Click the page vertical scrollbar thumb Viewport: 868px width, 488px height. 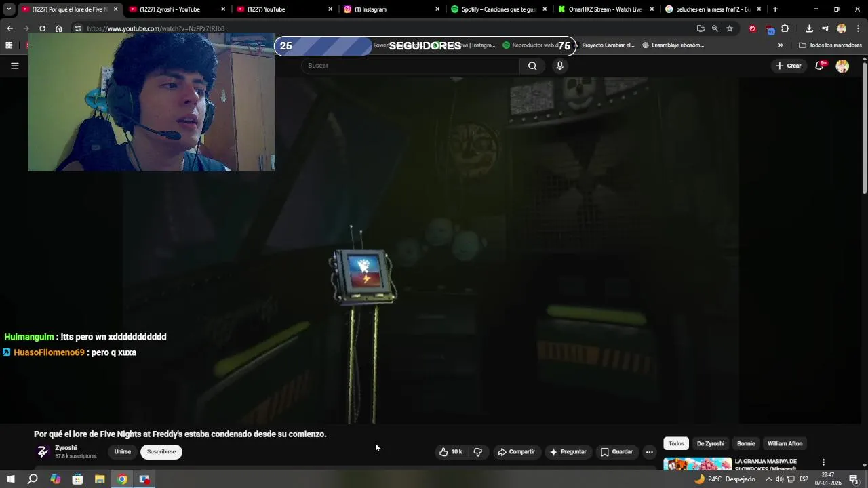click(865, 127)
